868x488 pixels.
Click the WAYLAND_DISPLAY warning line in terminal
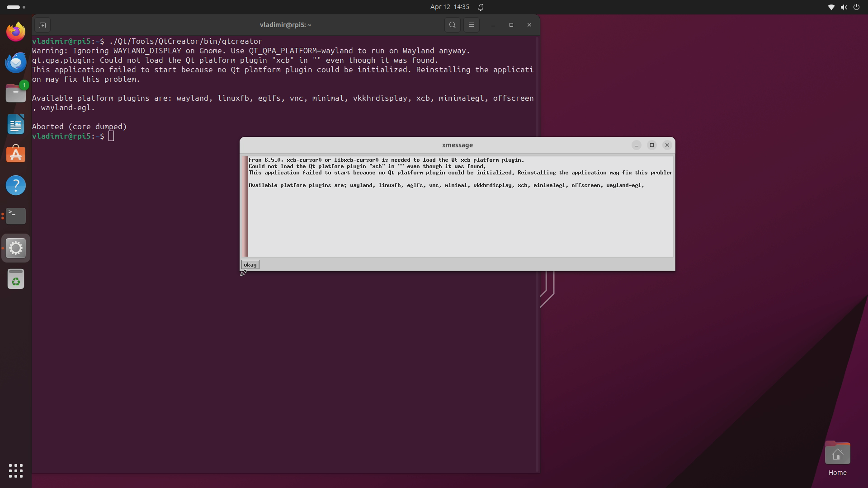click(251, 51)
